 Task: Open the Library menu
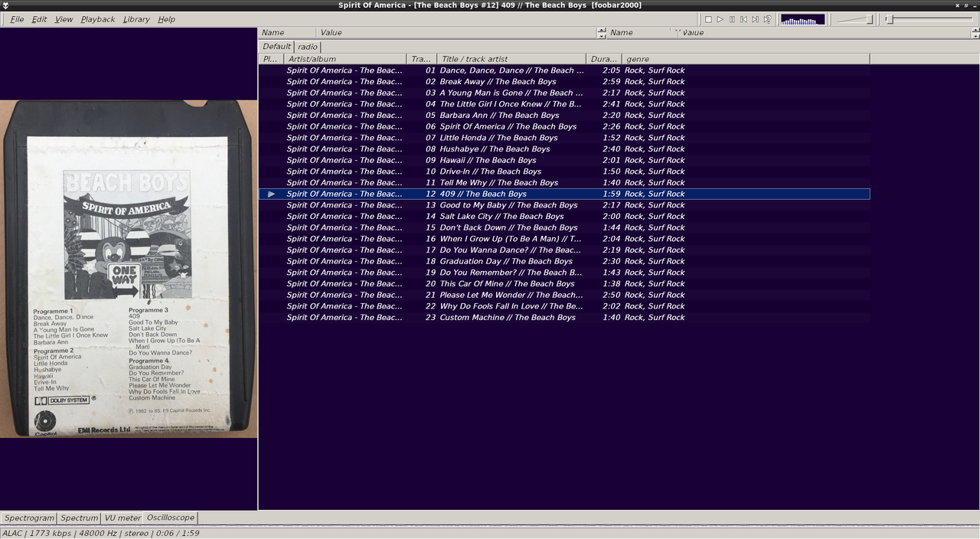136,19
